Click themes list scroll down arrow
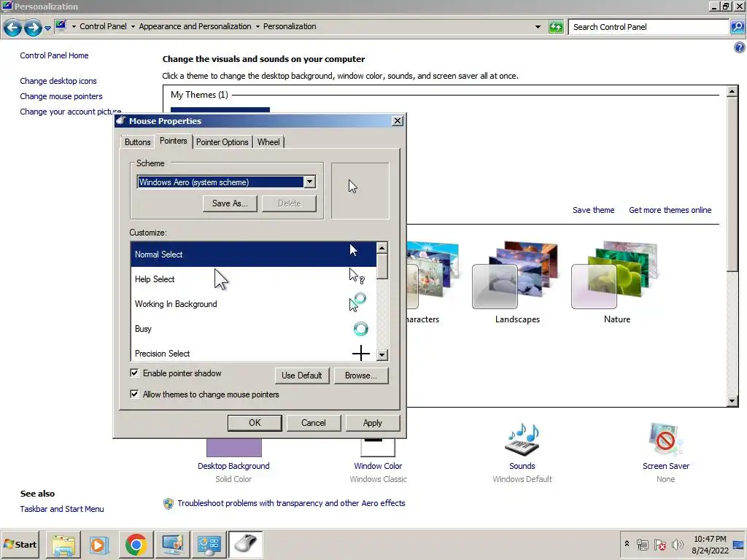This screenshot has height=560, width=747. [x=732, y=401]
